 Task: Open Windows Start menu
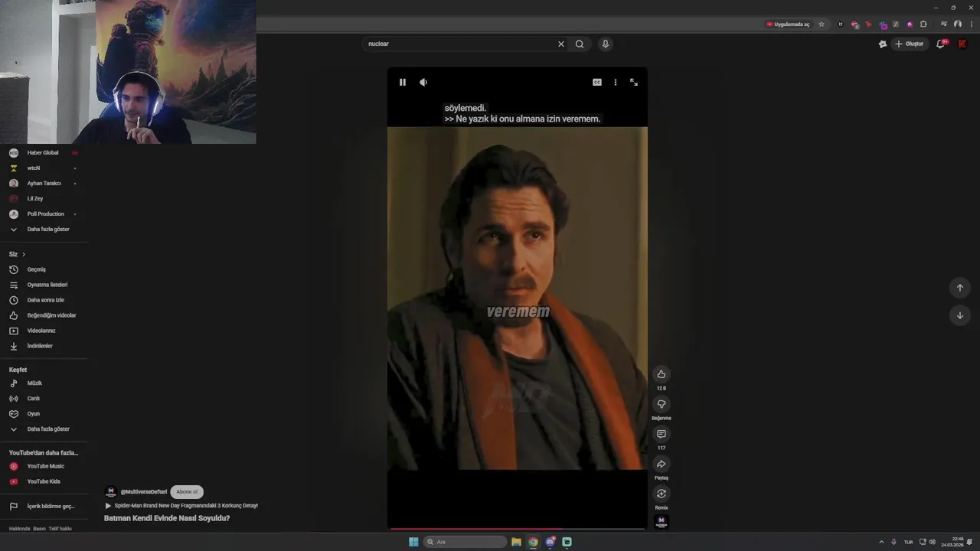[x=413, y=542]
